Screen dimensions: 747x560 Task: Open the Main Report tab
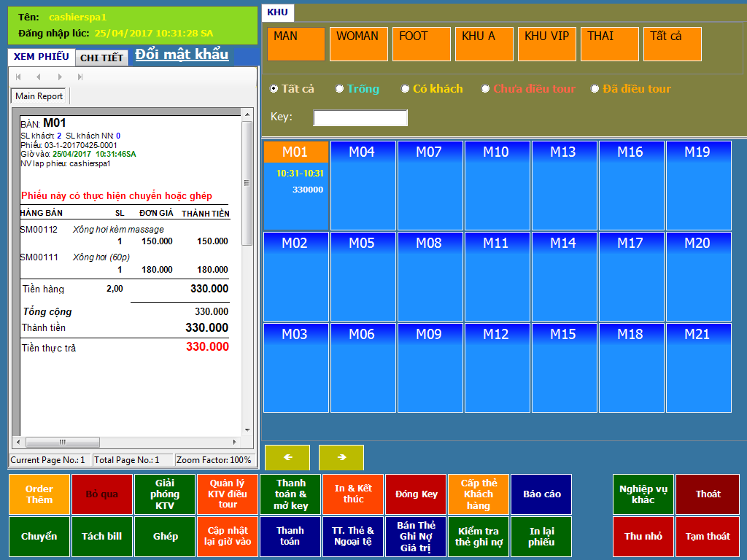coord(39,96)
